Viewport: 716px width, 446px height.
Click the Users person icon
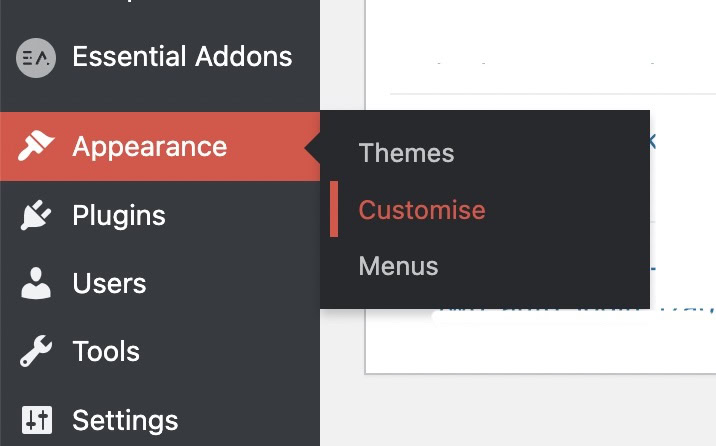tap(36, 284)
